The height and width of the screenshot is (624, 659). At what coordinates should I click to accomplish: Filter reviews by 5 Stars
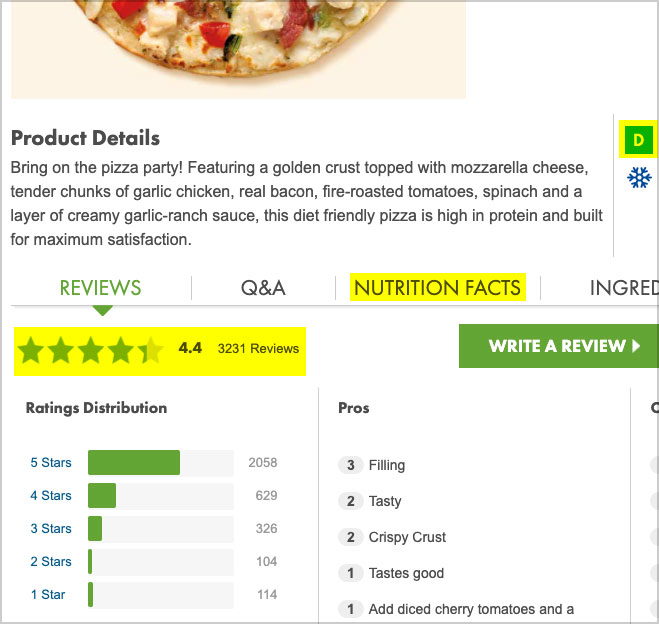[51, 463]
